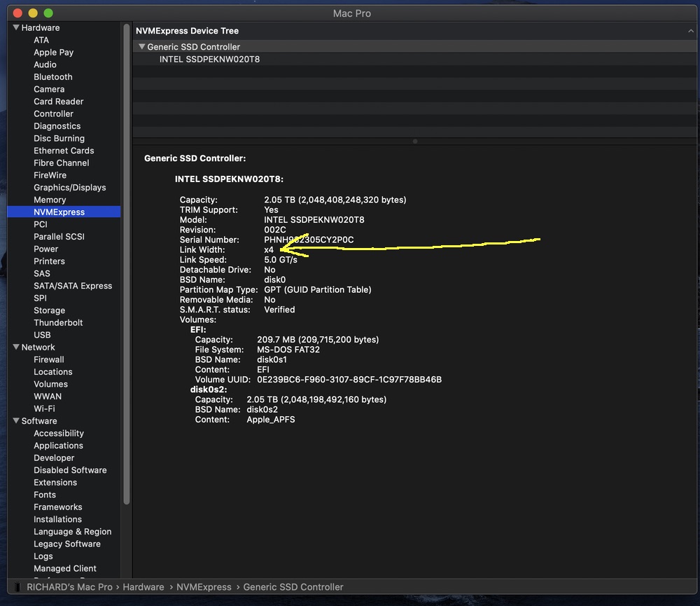Click the Volume UUID value text
Screen dimensions: 700x606
point(349,380)
